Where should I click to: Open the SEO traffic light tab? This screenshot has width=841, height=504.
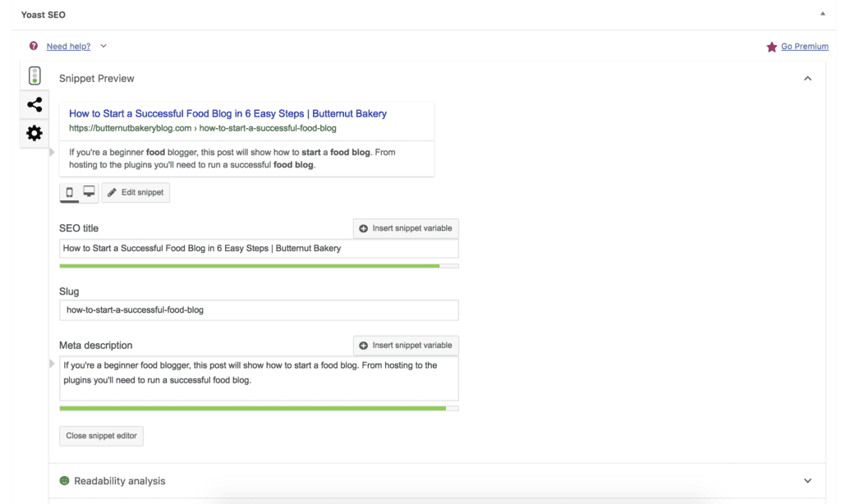[x=34, y=76]
